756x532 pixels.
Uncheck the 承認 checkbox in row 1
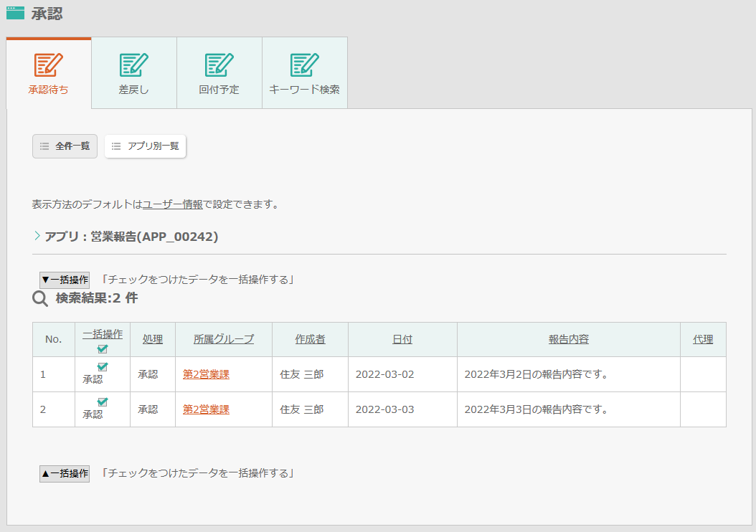(x=103, y=367)
